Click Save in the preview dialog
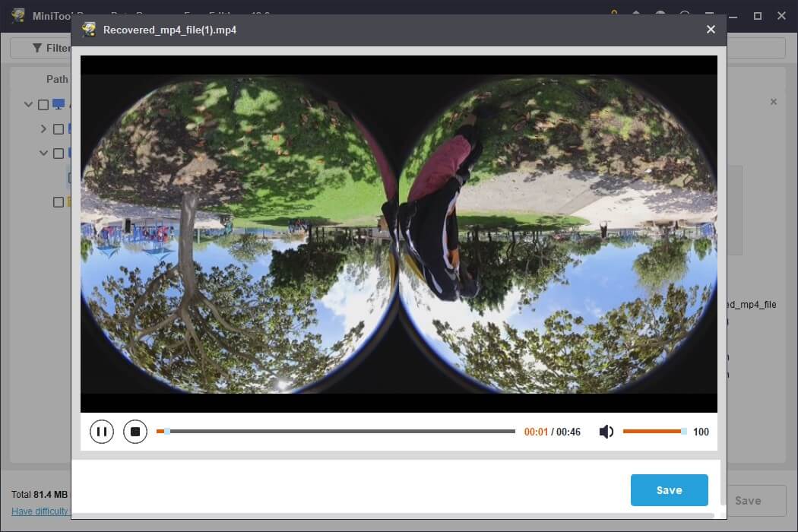Image resolution: width=798 pixels, height=532 pixels. [669, 489]
